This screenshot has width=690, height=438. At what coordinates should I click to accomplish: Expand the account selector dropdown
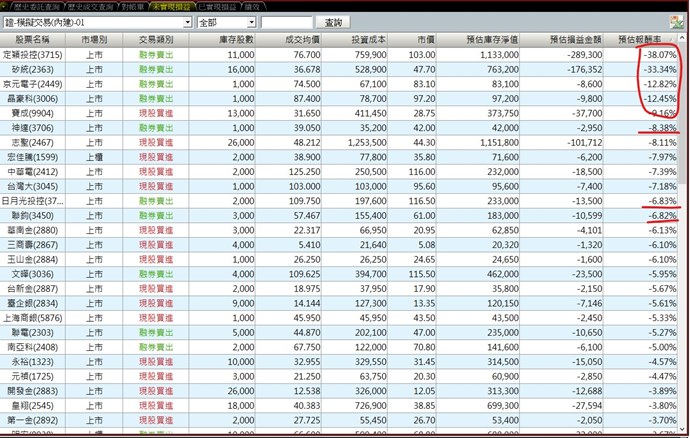[186, 22]
